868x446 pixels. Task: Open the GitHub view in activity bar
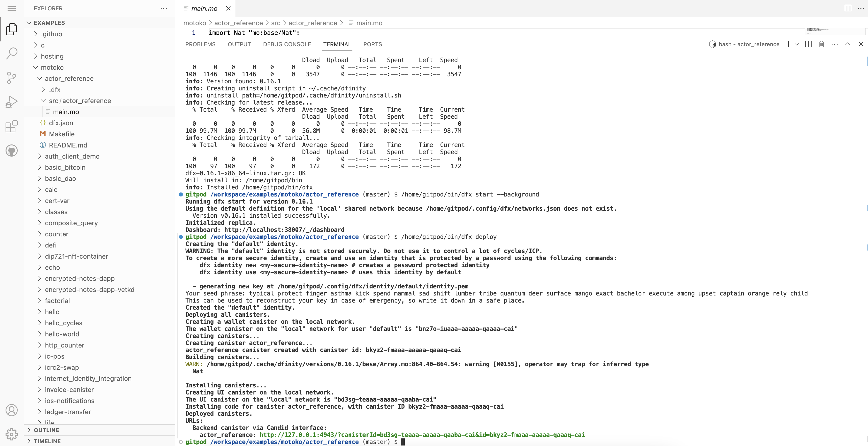pos(11,151)
